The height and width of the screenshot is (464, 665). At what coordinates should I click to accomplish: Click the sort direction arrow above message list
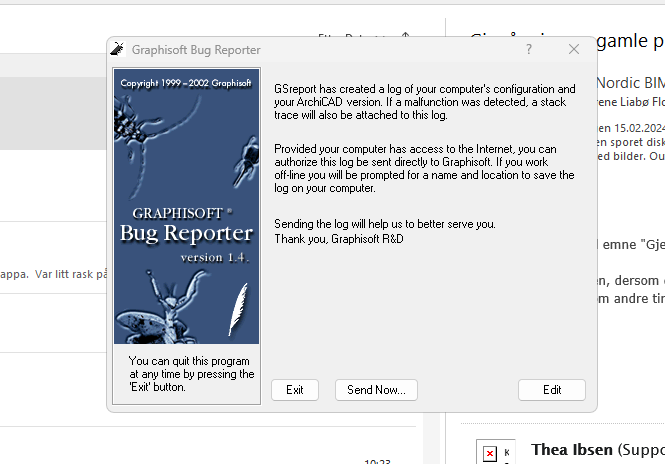(x=404, y=37)
